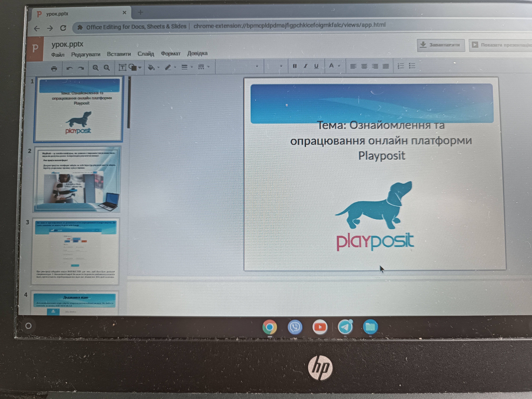Click the Playposit dog logo image on slide
This screenshot has height=399, width=532.
(x=375, y=216)
